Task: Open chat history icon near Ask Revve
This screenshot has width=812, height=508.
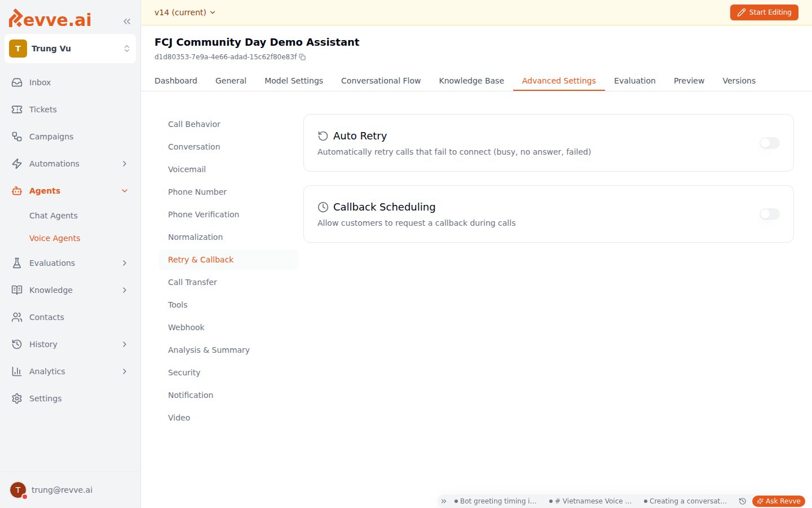Action: [x=743, y=501]
